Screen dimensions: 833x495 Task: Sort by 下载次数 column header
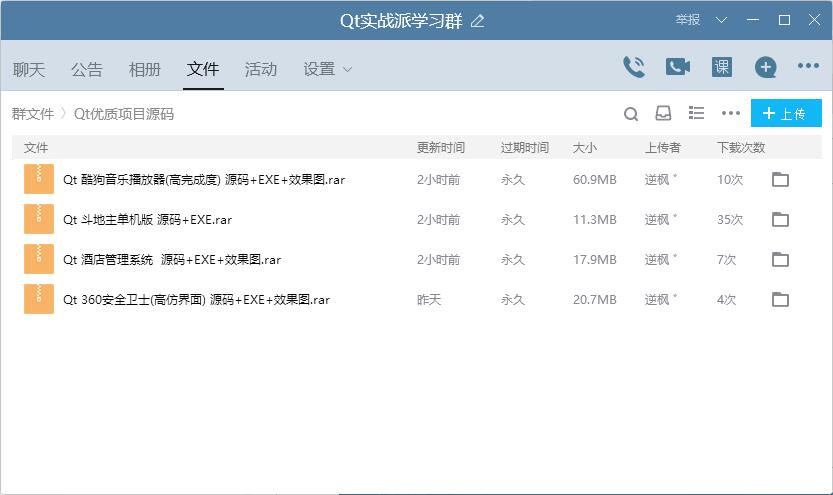click(x=741, y=147)
